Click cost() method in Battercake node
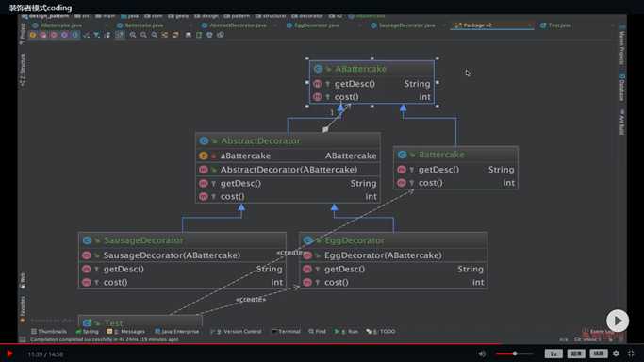The image size is (644, 362). tap(456, 183)
